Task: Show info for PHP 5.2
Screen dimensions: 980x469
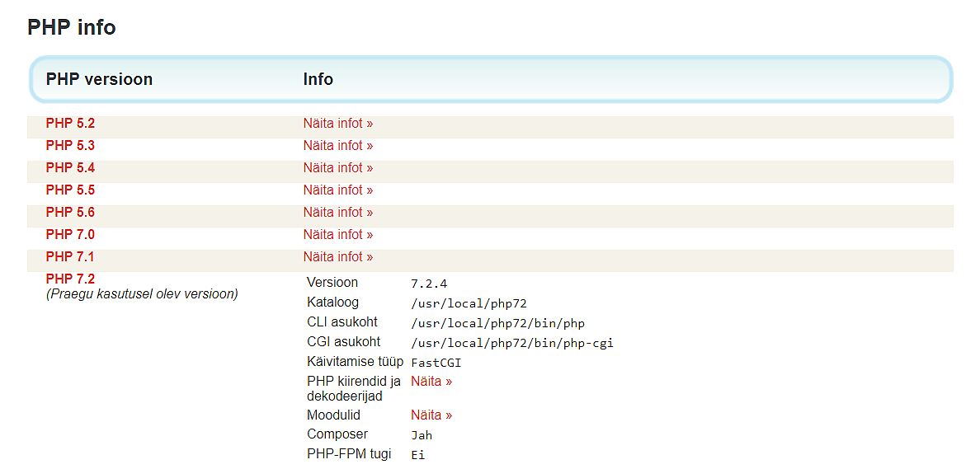Action: (337, 124)
